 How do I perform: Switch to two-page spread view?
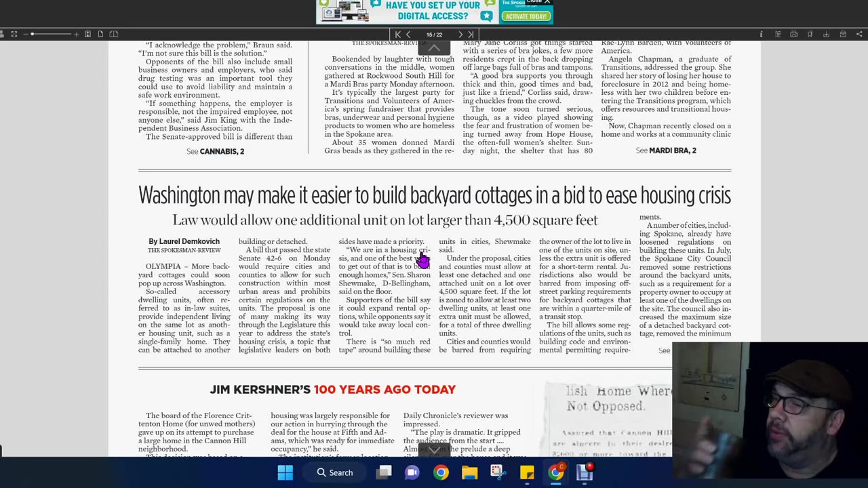click(x=114, y=34)
